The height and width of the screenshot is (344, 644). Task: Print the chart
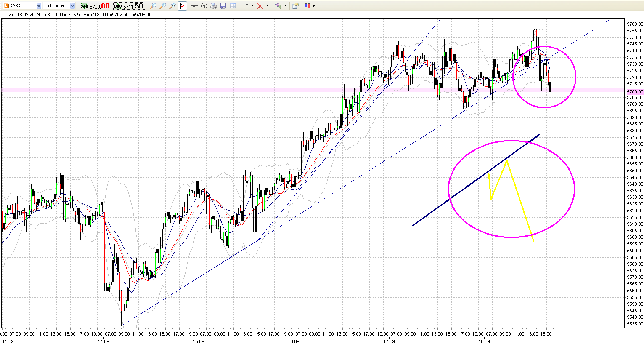coord(214,6)
